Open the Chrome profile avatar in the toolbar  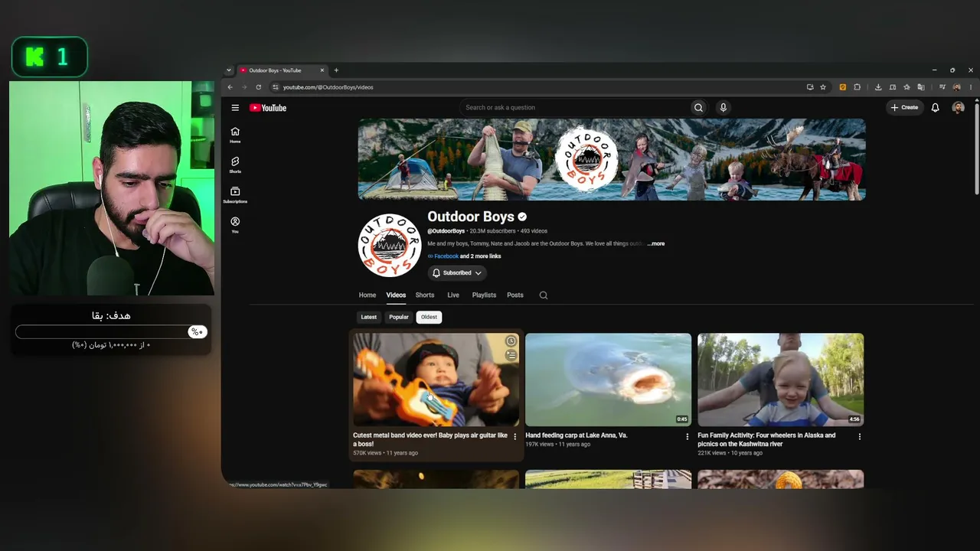pos(956,87)
